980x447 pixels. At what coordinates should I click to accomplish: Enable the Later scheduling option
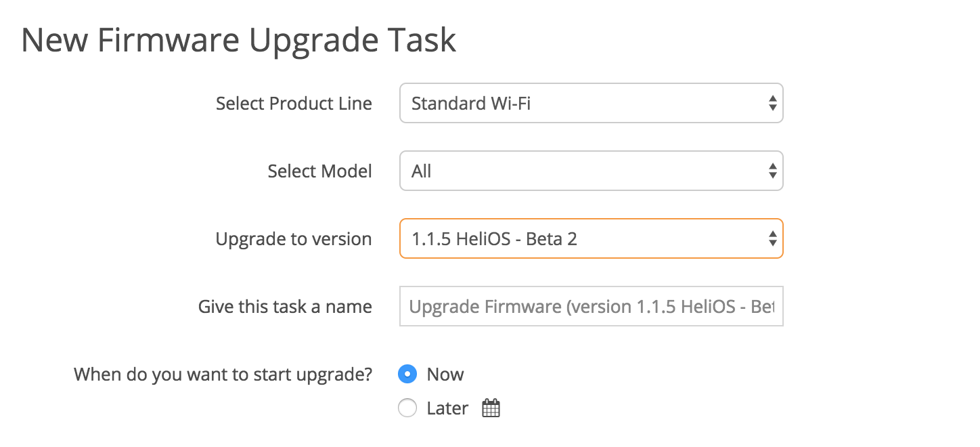click(407, 408)
